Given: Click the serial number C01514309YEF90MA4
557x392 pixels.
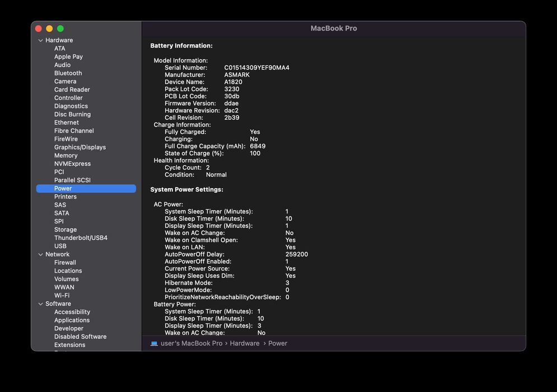Looking at the screenshot, I should [x=257, y=68].
